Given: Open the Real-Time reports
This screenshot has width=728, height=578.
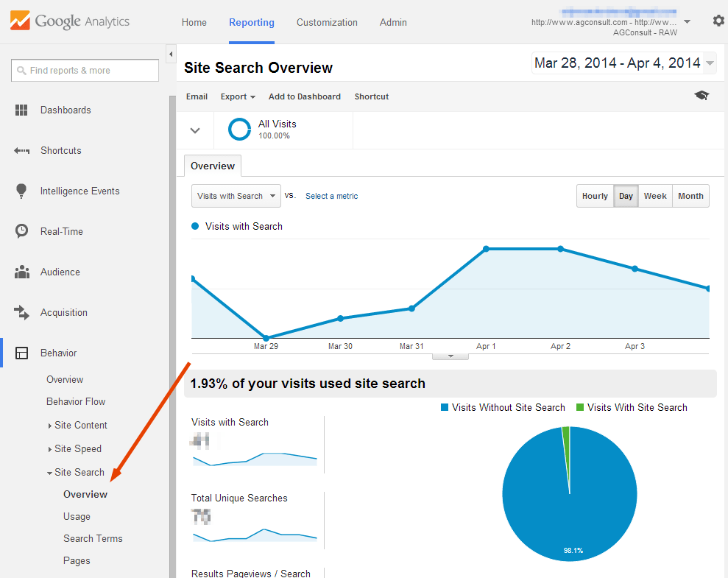Looking at the screenshot, I should click(63, 231).
